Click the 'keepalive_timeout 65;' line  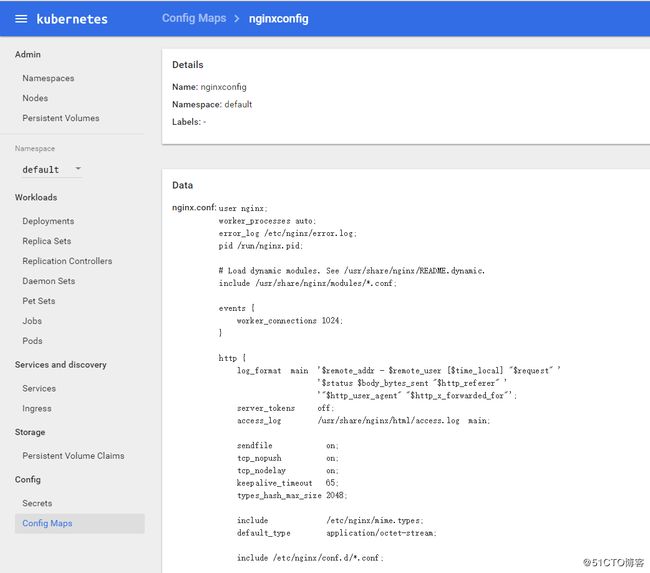[x=288, y=483]
